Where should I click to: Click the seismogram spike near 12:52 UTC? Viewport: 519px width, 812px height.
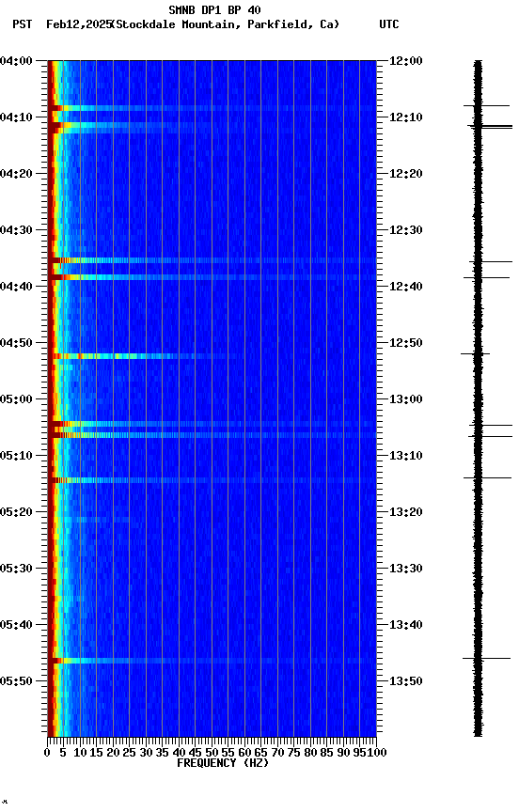476,354
